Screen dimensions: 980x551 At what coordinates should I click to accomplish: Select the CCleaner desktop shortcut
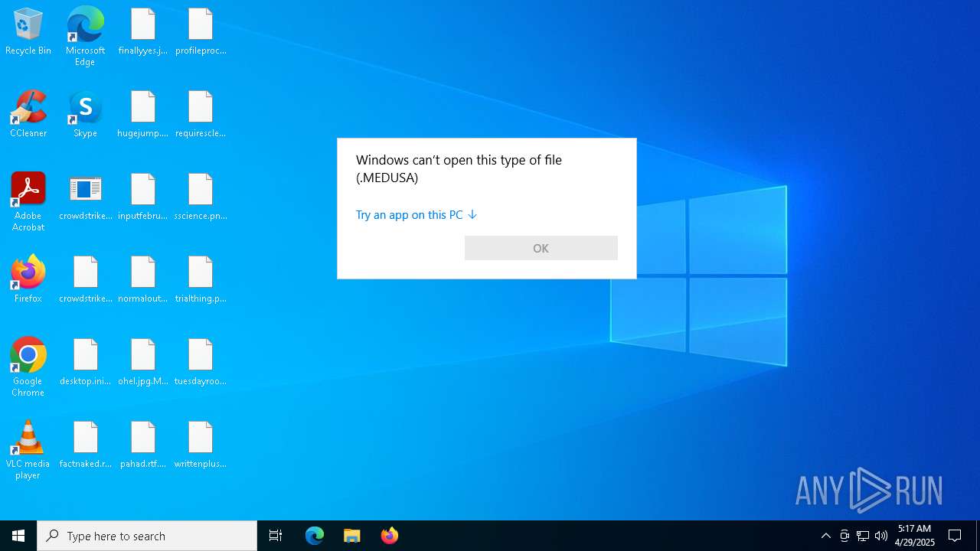point(28,115)
